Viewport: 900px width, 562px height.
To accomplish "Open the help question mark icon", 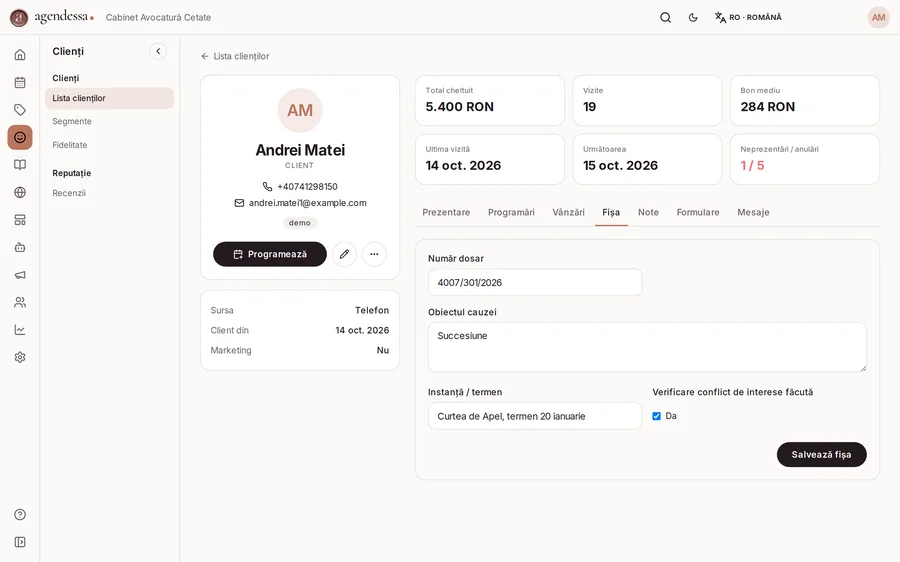I will coord(20,514).
